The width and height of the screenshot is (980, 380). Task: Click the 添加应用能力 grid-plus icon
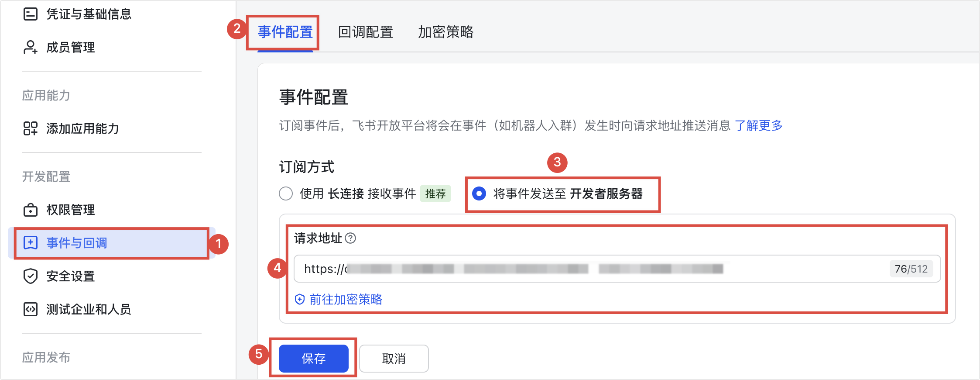coord(31,128)
